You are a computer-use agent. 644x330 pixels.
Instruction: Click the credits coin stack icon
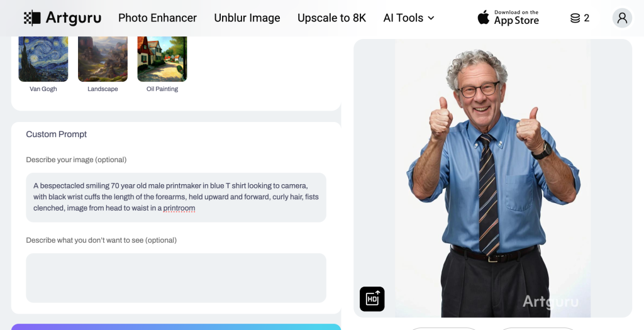575,18
